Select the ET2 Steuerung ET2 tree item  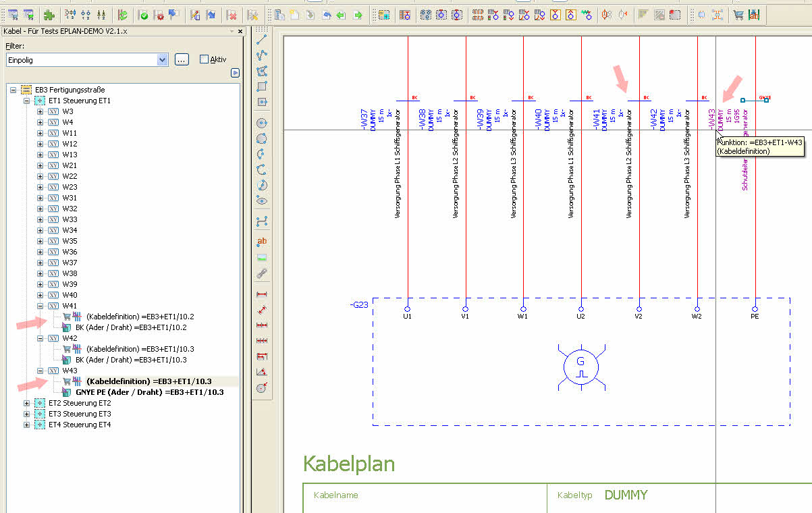tap(80, 403)
